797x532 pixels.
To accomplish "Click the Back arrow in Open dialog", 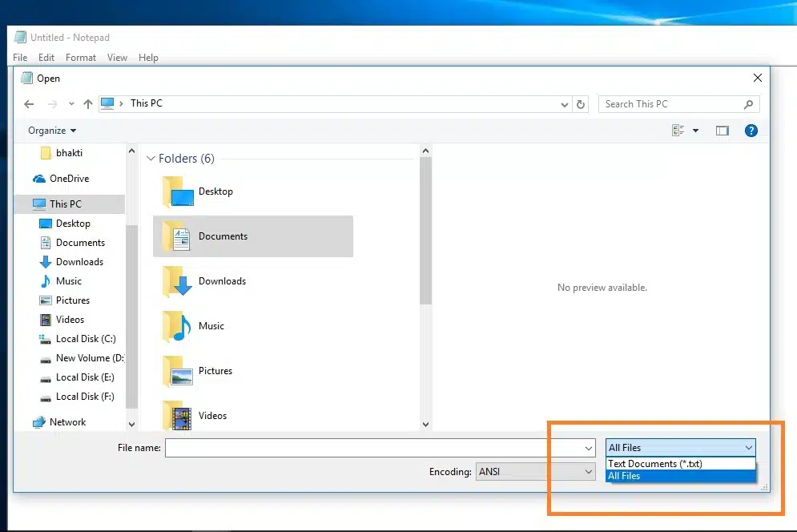I will click(x=29, y=104).
